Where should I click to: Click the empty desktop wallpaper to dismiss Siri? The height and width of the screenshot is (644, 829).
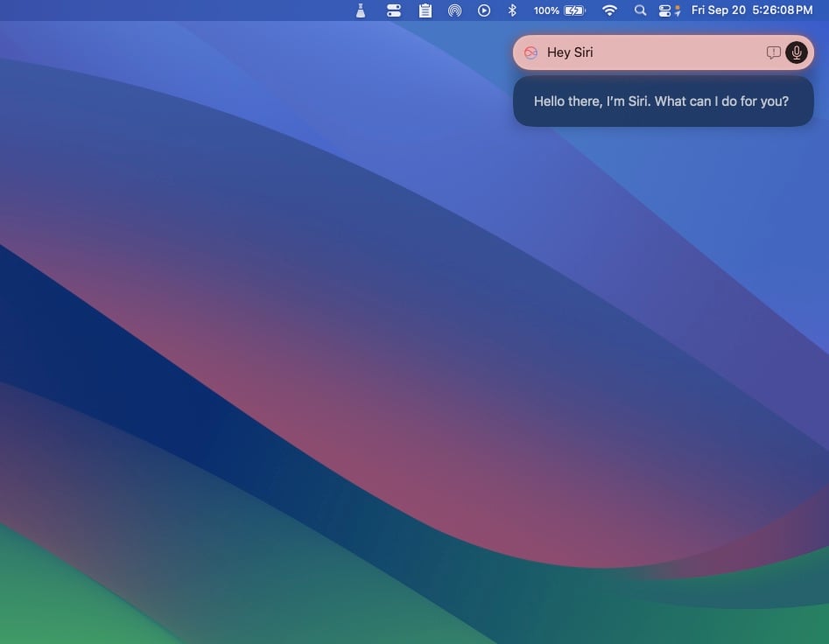coord(263,350)
